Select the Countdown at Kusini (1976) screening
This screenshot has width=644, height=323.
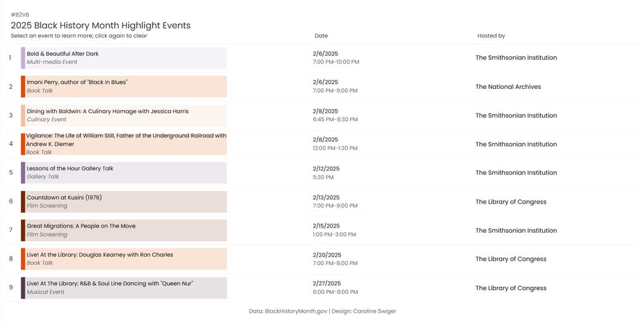pos(126,202)
